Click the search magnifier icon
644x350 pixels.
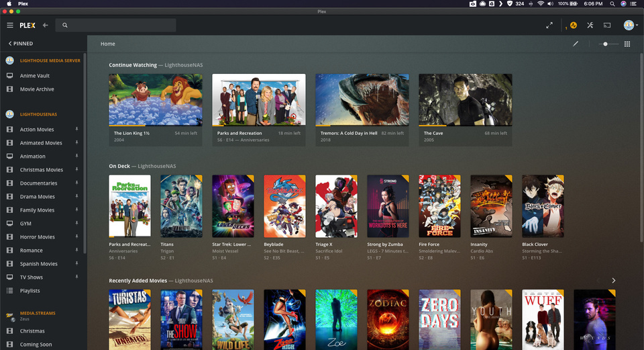tap(65, 25)
